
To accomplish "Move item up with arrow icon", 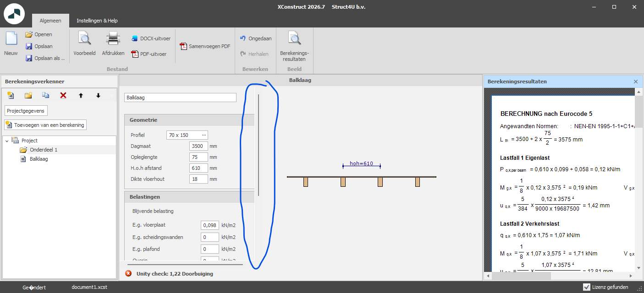I will tap(81, 95).
